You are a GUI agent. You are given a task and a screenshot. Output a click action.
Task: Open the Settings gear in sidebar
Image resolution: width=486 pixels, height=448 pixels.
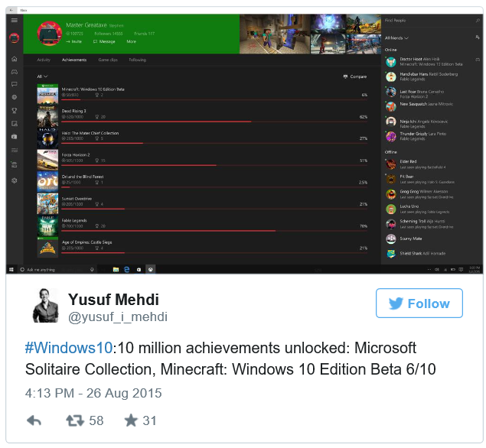click(x=15, y=180)
